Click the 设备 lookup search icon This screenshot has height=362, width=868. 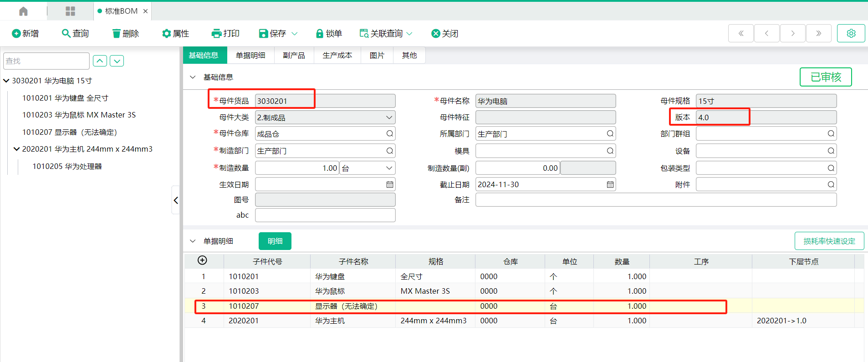[x=831, y=151]
